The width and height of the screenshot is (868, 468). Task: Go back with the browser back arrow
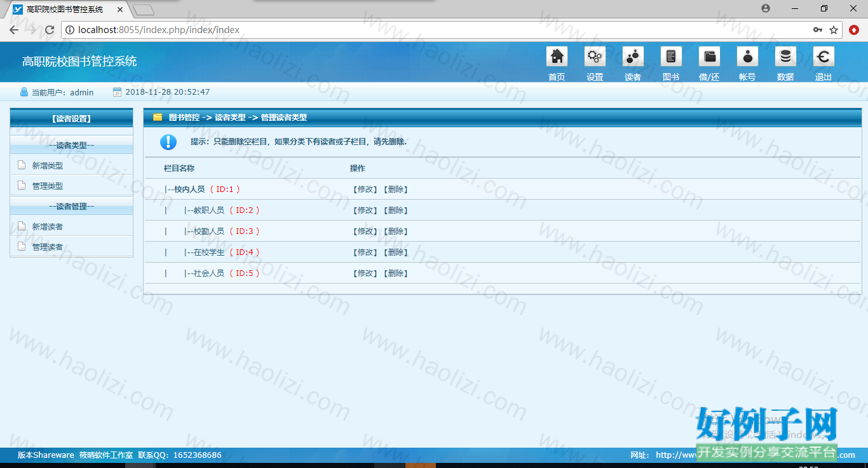tap(14, 30)
